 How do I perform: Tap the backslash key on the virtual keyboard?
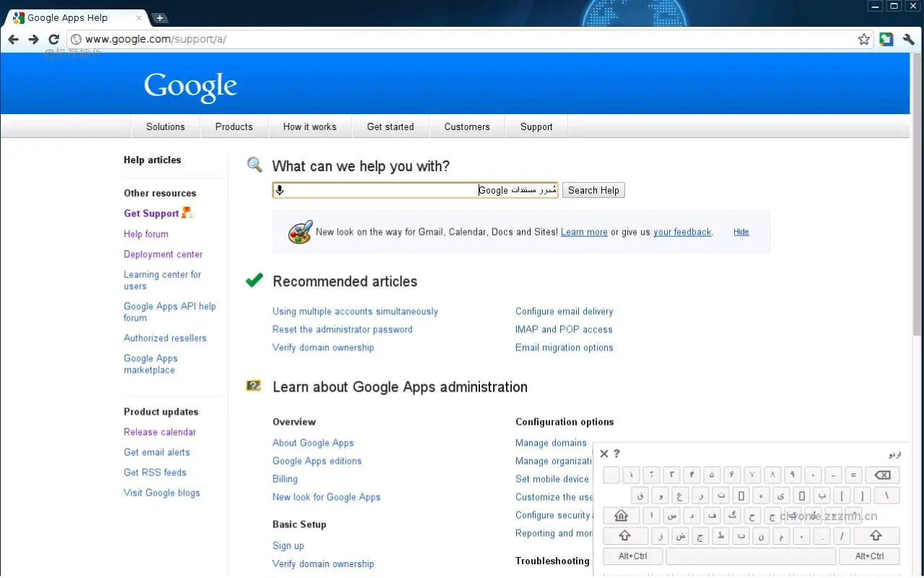886,495
